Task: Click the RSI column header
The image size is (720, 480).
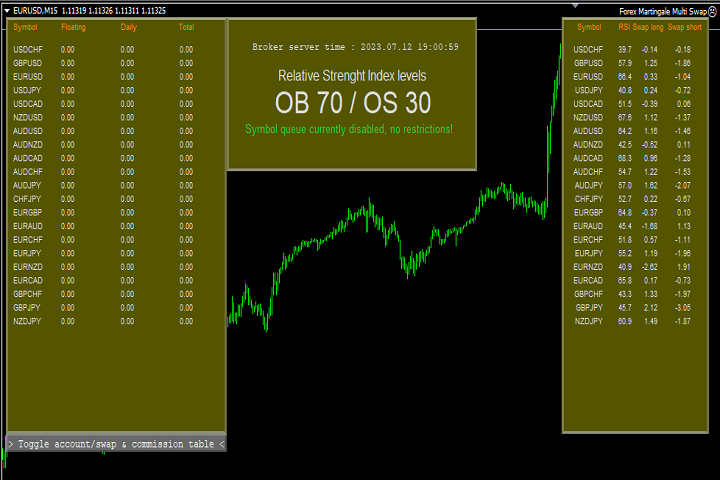Action: [624, 27]
